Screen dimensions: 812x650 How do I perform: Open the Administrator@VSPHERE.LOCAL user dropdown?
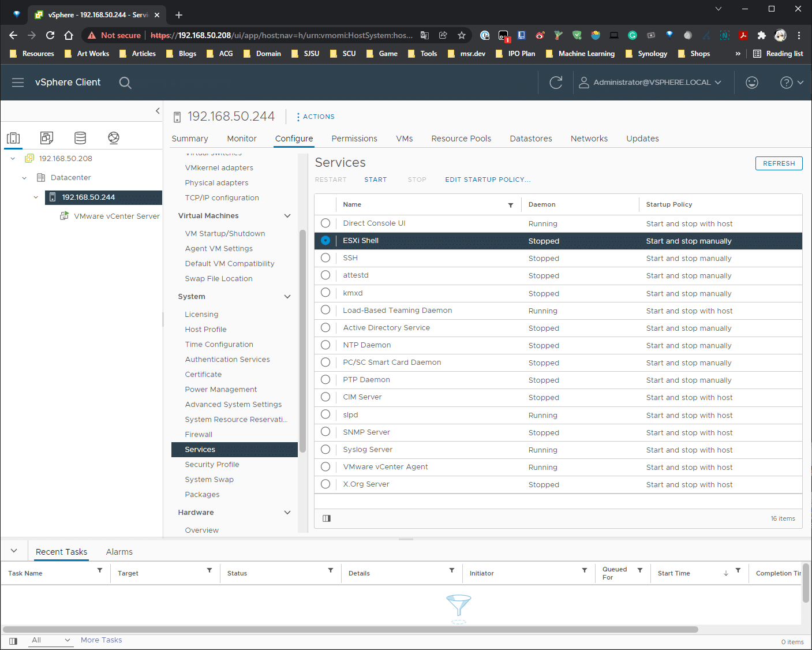[x=650, y=83]
